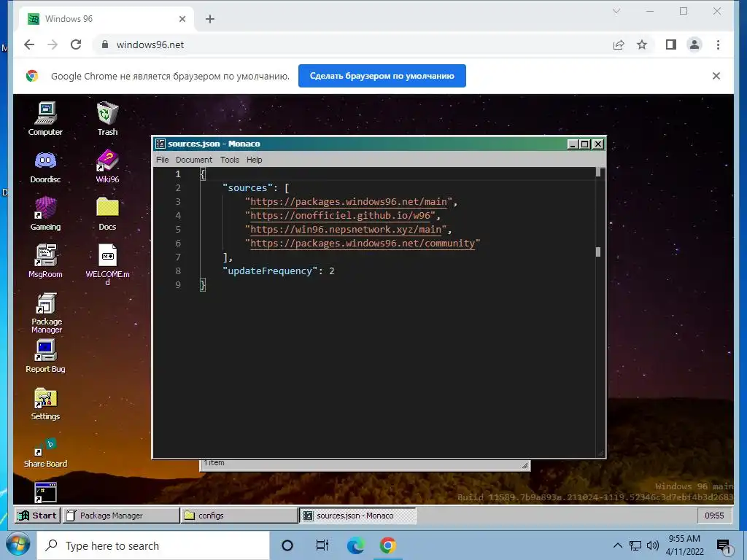Click the "sources" key in editor
The image size is (747, 560).
click(x=247, y=188)
